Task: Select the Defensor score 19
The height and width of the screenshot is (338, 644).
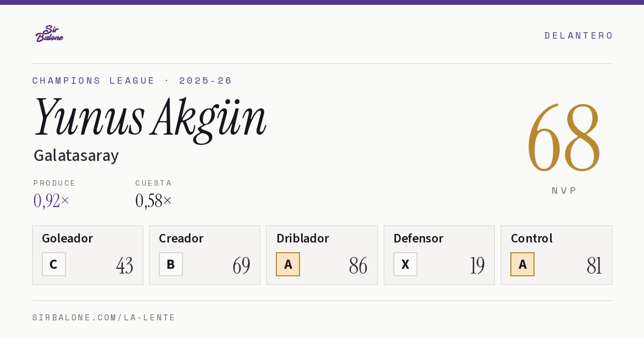Action: (477, 265)
